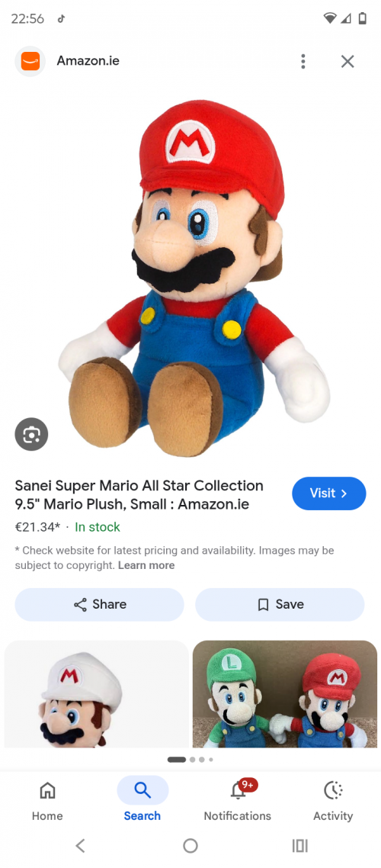Screen dimensions: 381x868
Task: Tap the Amazon.ie favicon logo
Action: (x=30, y=61)
